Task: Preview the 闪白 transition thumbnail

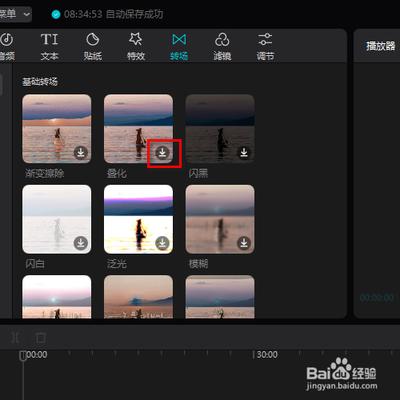Action: click(x=57, y=219)
